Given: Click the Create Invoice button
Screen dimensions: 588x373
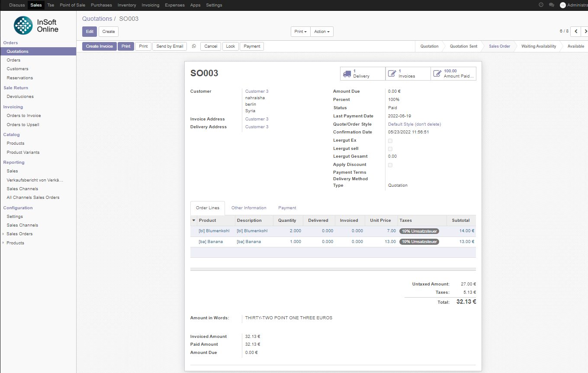Looking at the screenshot, I should tap(100, 46).
